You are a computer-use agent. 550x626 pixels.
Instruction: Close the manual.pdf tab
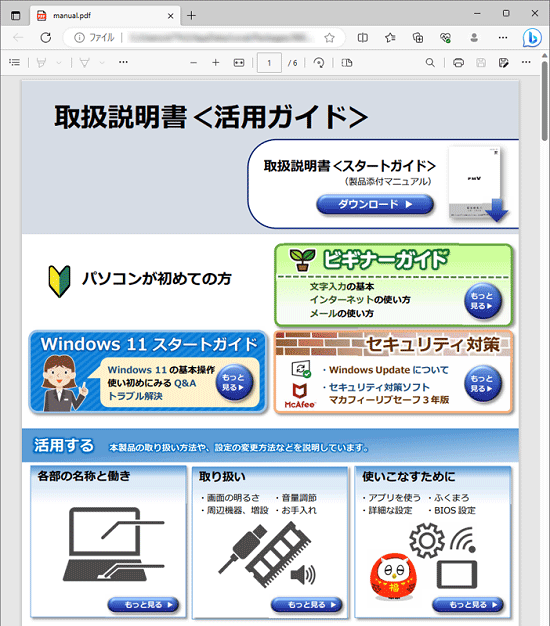click(x=170, y=16)
